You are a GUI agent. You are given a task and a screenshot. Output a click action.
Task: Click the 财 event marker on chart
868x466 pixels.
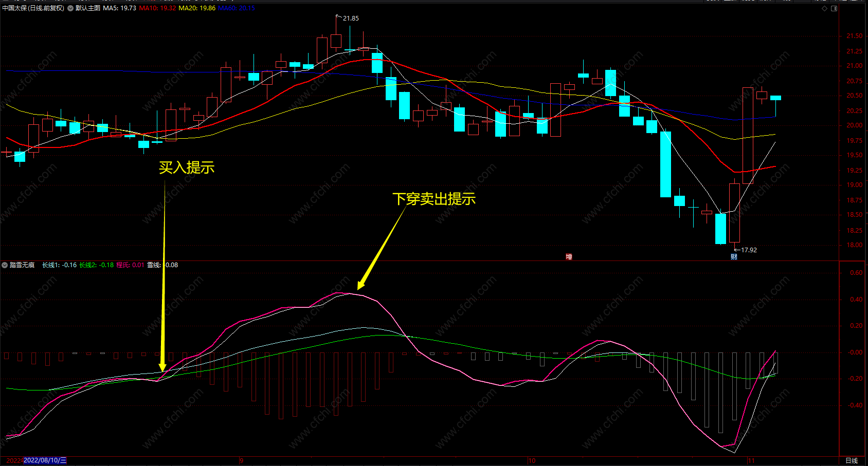click(734, 257)
